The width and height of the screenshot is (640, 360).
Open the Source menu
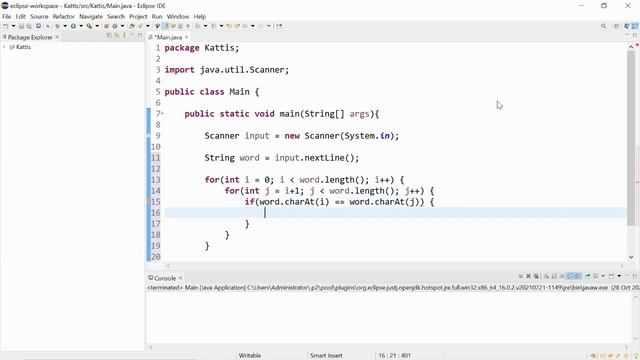tap(39, 17)
